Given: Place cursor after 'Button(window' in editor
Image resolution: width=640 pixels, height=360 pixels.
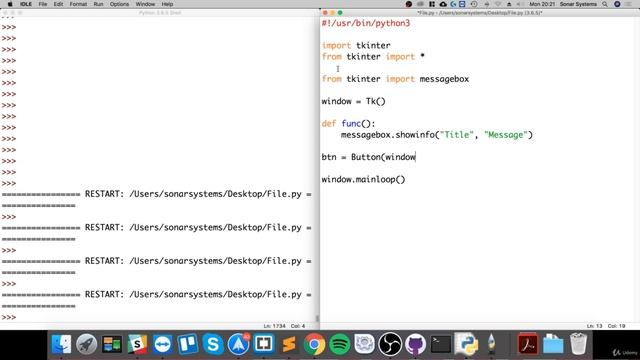Looking at the screenshot, I should pyautogui.click(x=416, y=157).
